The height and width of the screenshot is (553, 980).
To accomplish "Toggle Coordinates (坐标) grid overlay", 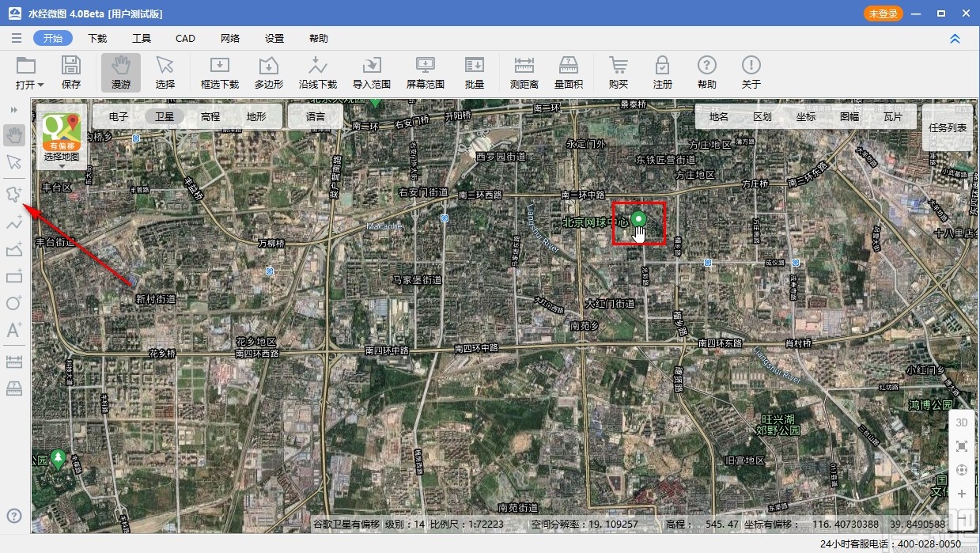I will (x=806, y=117).
